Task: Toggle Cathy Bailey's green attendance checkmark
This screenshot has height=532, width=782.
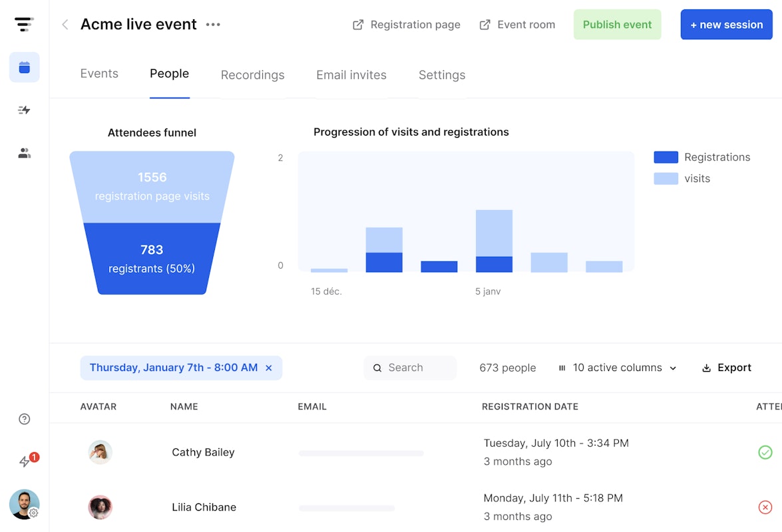Action: [x=765, y=452]
